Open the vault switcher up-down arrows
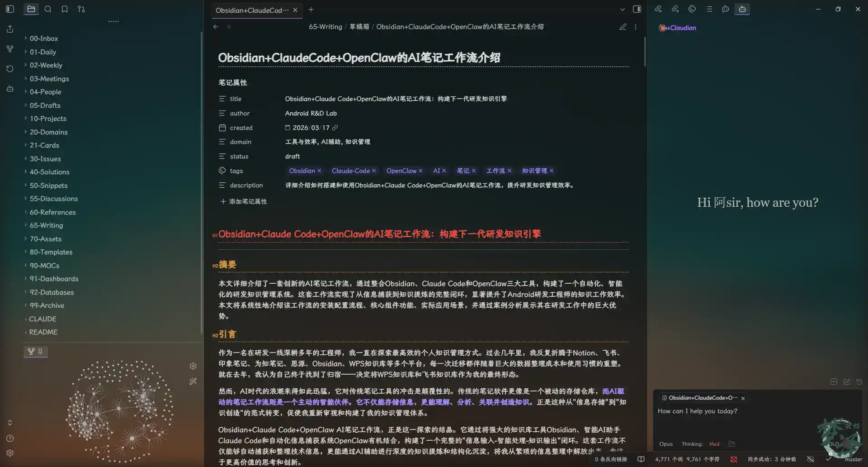The width and height of the screenshot is (868, 467). (x=10, y=423)
